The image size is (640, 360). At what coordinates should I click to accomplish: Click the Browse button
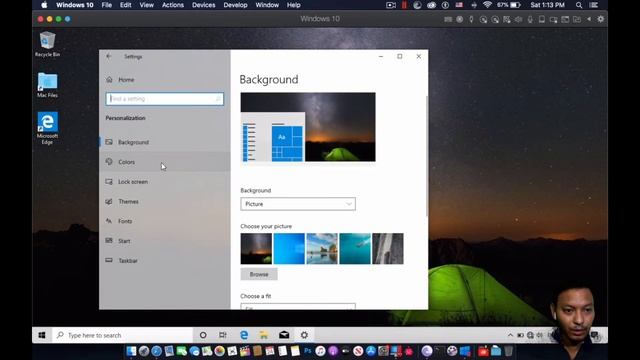click(x=259, y=274)
